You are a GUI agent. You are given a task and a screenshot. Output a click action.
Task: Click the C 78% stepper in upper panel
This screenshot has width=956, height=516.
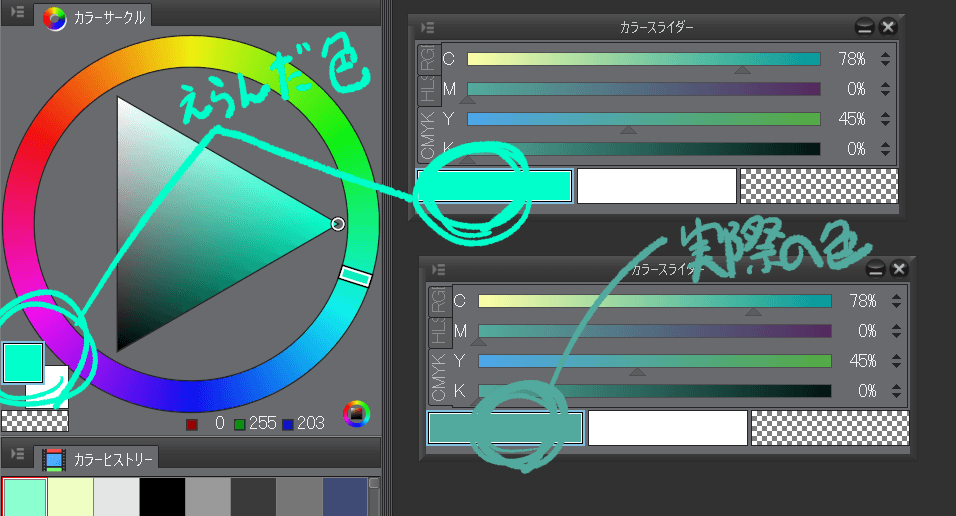point(885,59)
